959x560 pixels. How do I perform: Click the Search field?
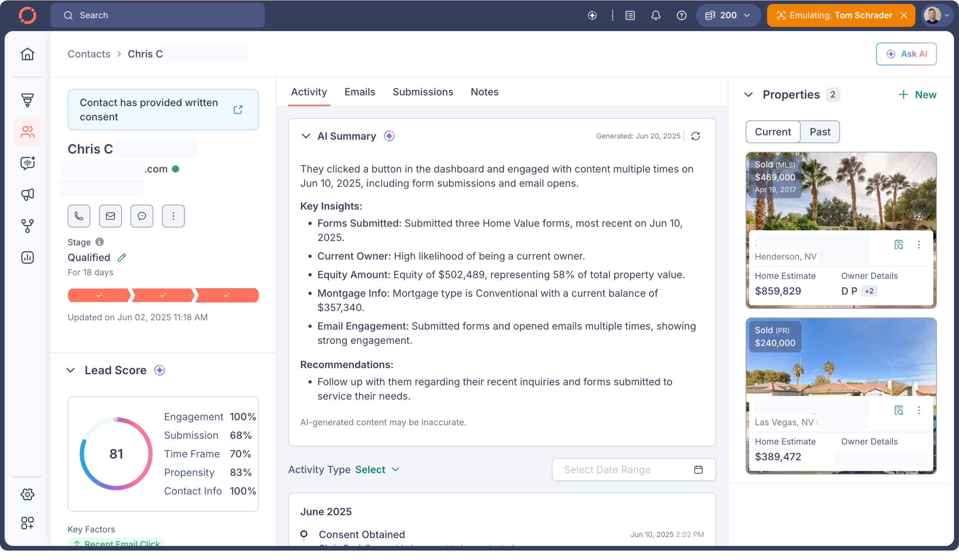pos(157,15)
